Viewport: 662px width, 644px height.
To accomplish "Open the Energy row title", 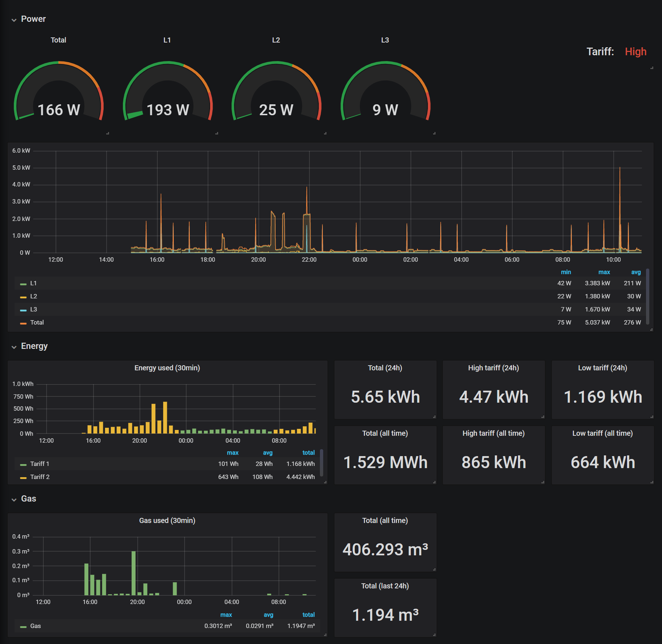I will [34, 346].
